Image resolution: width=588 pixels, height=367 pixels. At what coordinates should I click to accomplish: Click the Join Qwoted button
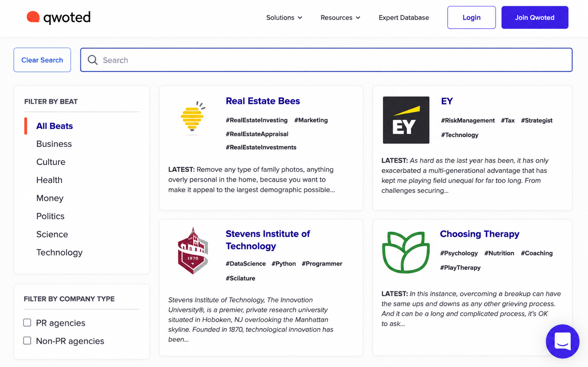coord(535,17)
